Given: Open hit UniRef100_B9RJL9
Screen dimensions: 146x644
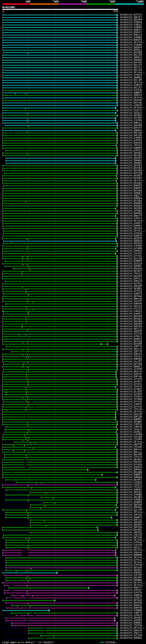Looking at the screenshot, I should (x=131, y=35).
